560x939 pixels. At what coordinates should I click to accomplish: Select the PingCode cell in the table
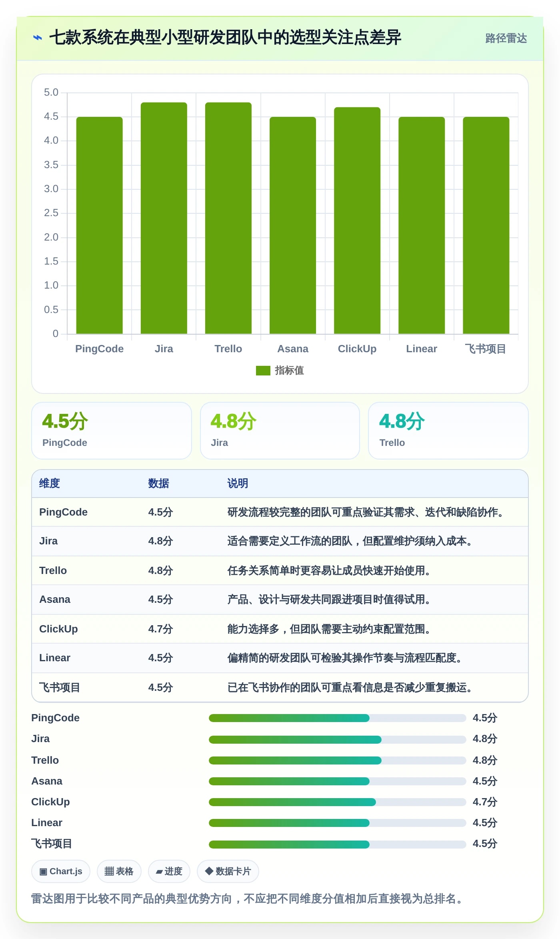(63, 512)
